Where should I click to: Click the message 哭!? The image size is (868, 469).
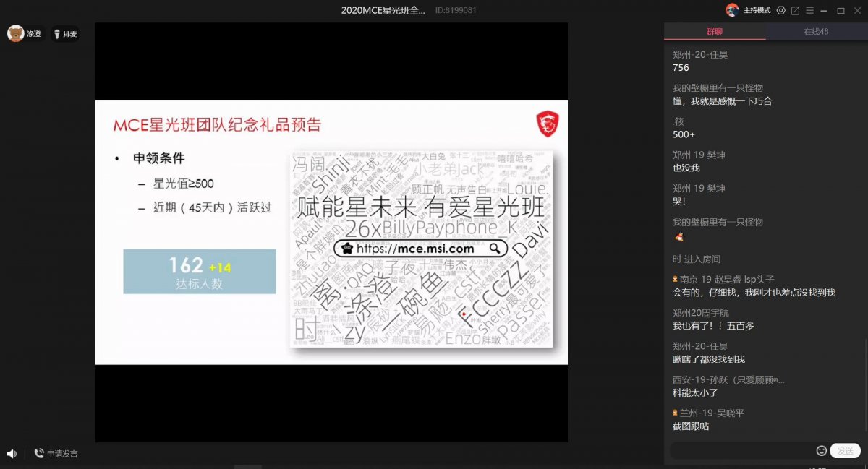[x=678, y=201]
